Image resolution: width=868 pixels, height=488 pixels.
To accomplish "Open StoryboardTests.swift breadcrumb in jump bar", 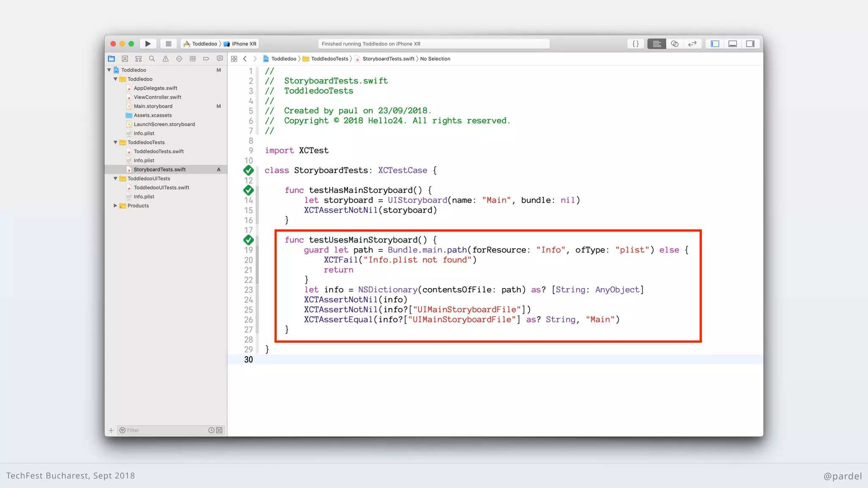I will [x=388, y=59].
